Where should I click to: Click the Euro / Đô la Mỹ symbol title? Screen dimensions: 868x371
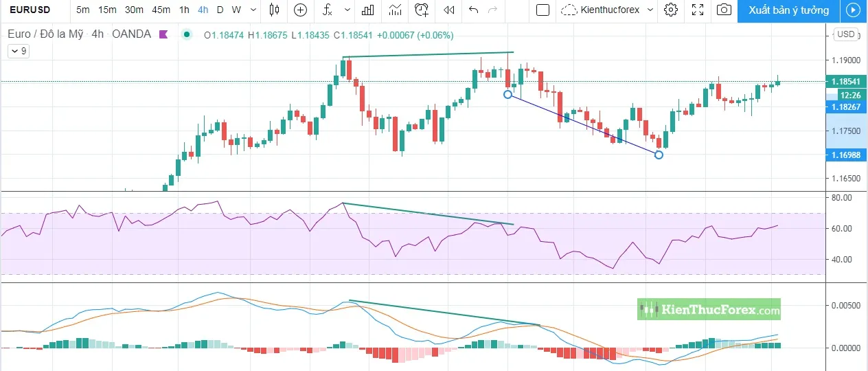click(46, 34)
